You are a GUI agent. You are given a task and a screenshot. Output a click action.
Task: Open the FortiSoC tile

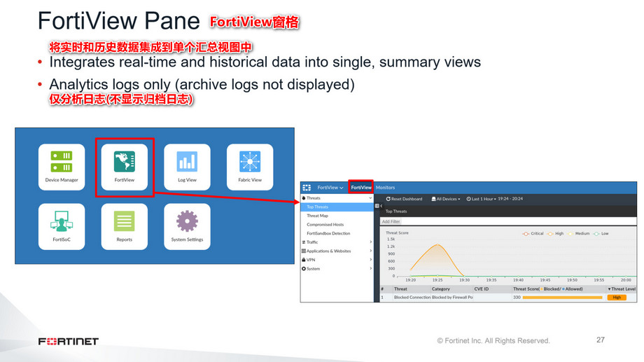[62, 226]
